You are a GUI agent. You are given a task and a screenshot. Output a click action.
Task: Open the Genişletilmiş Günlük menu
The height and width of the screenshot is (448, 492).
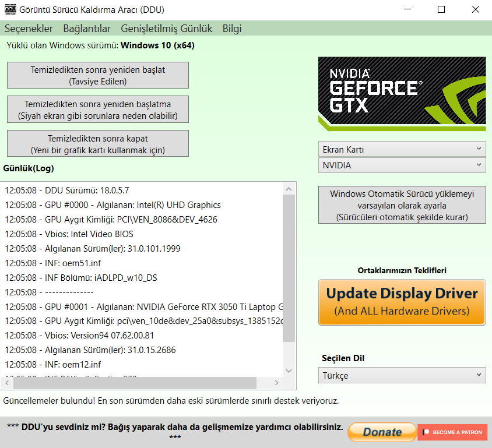point(167,29)
